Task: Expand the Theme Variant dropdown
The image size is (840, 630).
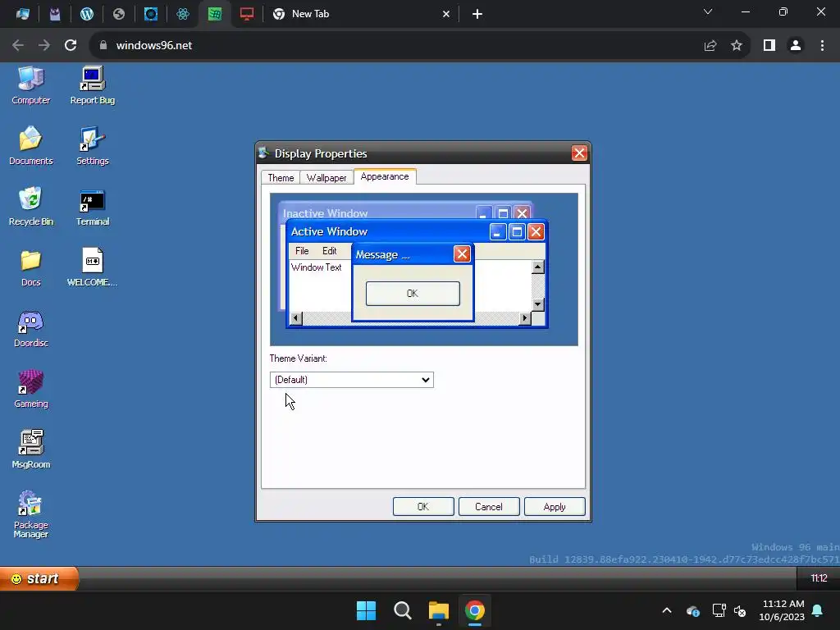Action: [351, 380]
